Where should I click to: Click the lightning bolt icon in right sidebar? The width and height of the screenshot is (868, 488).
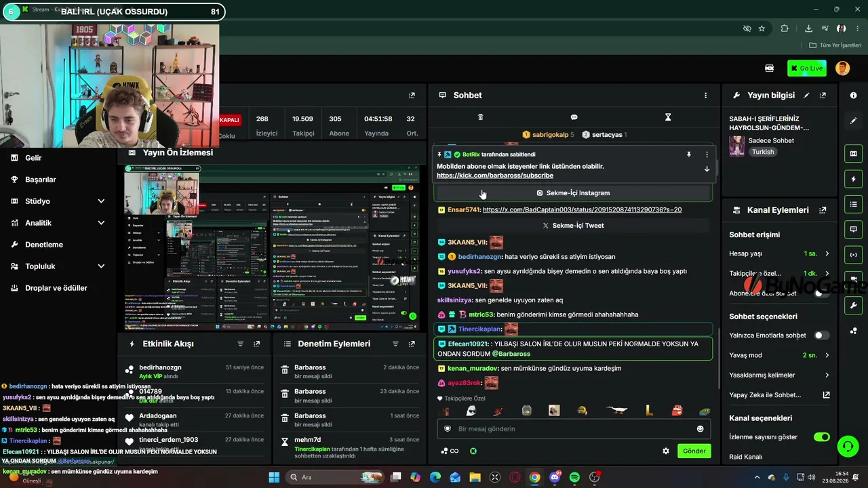[853, 179]
